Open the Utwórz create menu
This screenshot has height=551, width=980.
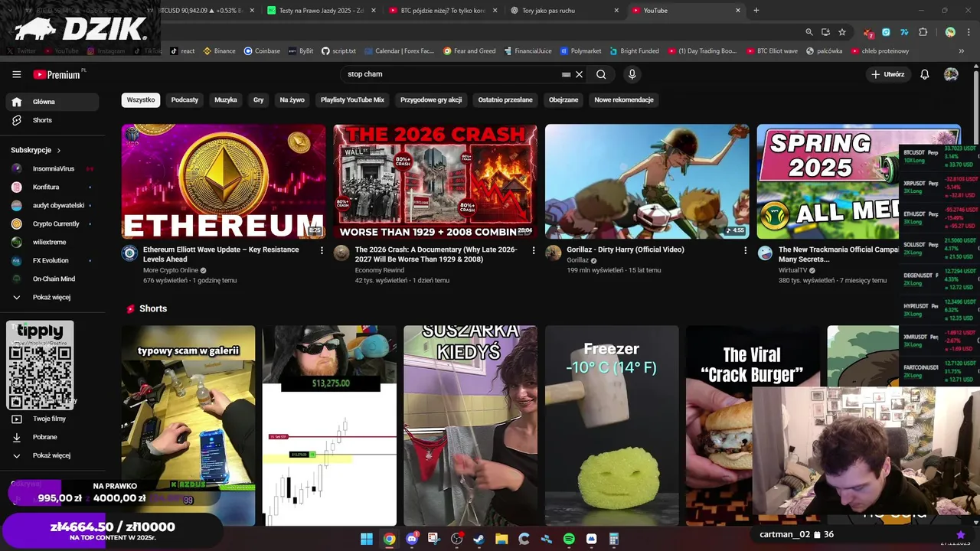tap(887, 74)
